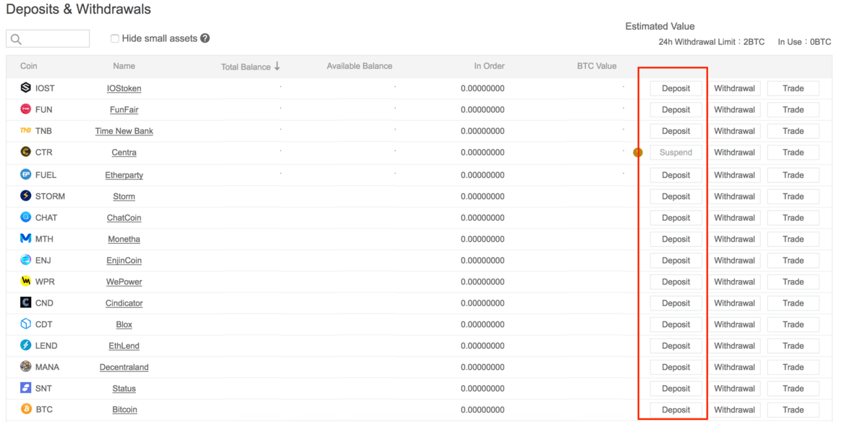Open the Cindicator name link
The width and height of the screenshot is (868, 422).
click(x=124, y=303)
